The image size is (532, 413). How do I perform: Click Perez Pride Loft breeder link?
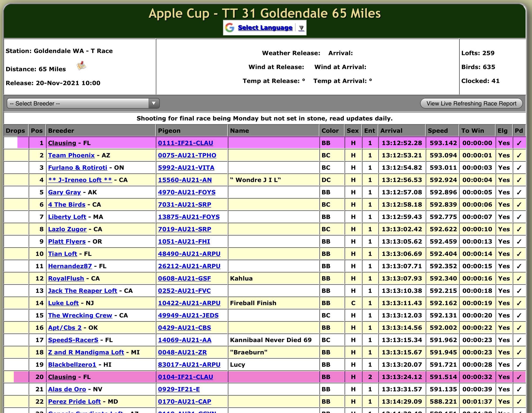tap(74, 402)
